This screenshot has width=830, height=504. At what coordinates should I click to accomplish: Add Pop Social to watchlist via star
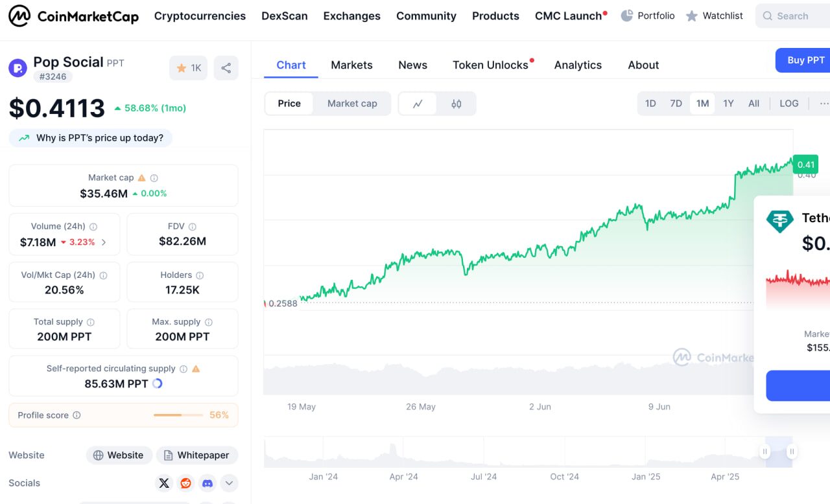tap(188, 68)
